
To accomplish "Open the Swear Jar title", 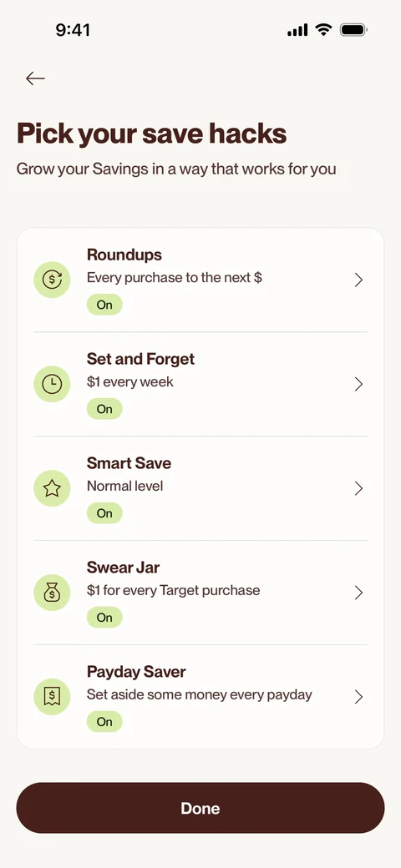I will [124, 568].
